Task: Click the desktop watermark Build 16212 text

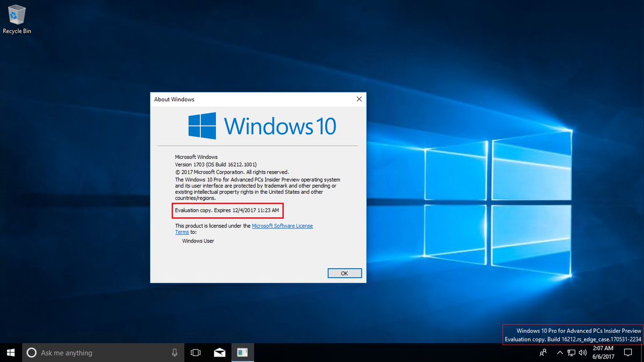Action: point(573,339)
